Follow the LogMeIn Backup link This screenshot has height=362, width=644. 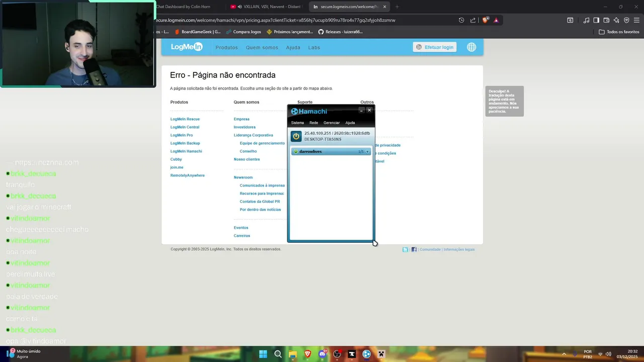click(185, 143)
